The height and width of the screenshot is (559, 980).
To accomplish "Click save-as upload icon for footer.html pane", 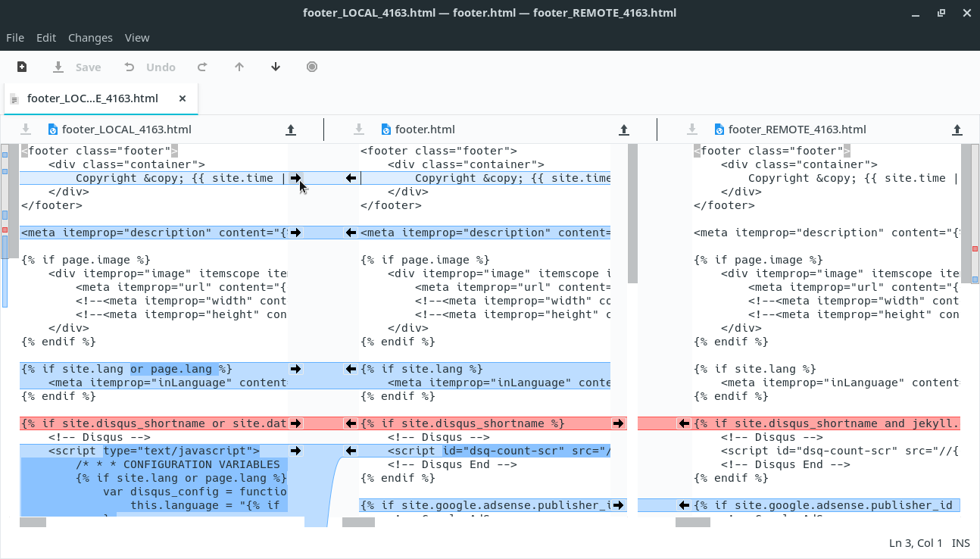I will point(624,130).
